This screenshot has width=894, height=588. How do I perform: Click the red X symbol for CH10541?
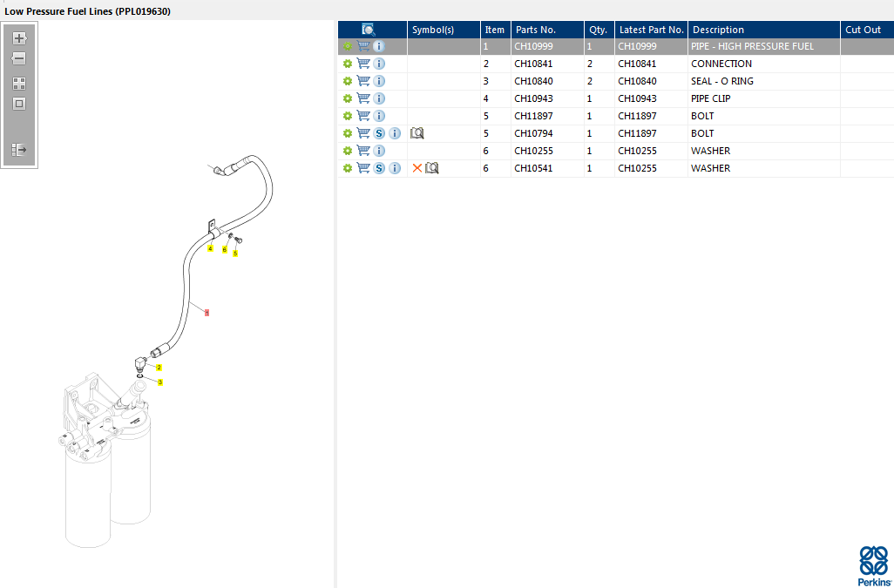click(417, 168)
